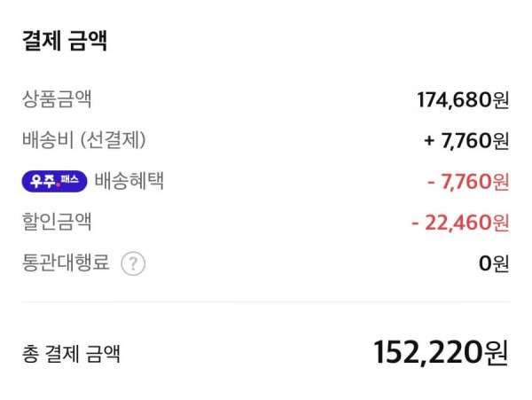The height and width of the screenshot is (400, 532).
Task: Click the red - 22,460원 discount amount
Action: [x=460, y=223]
